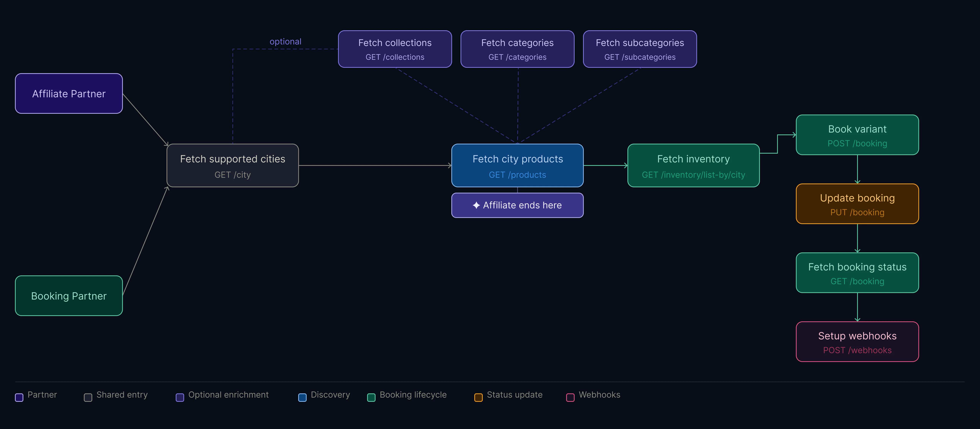Select the Setup webhooks node
This screenshot has height=429, width=980.
point(857,342)
